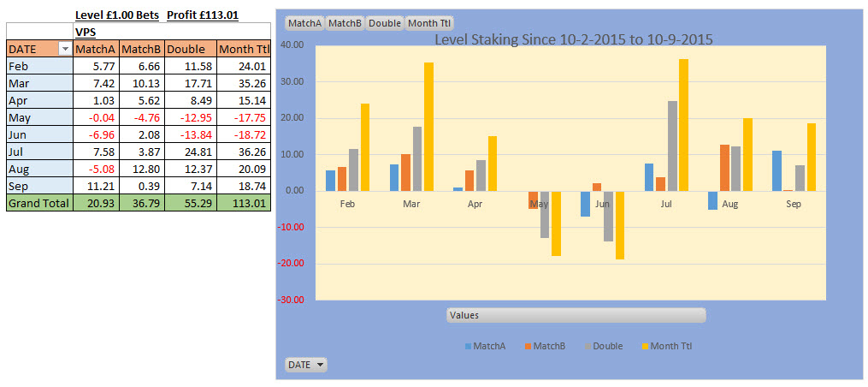
Task: Click the blue MatchA bar for Sep
Action: (x=776, y=170)
